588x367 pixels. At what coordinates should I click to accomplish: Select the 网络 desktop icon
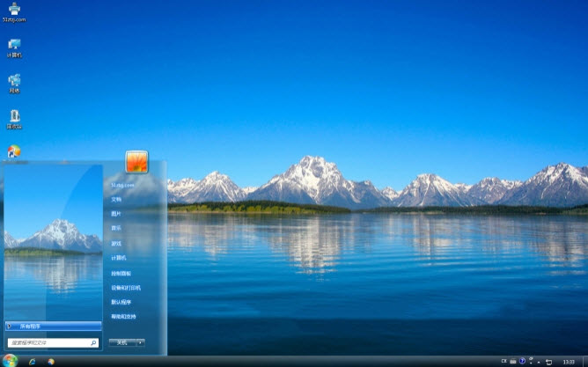pos(14,84)
